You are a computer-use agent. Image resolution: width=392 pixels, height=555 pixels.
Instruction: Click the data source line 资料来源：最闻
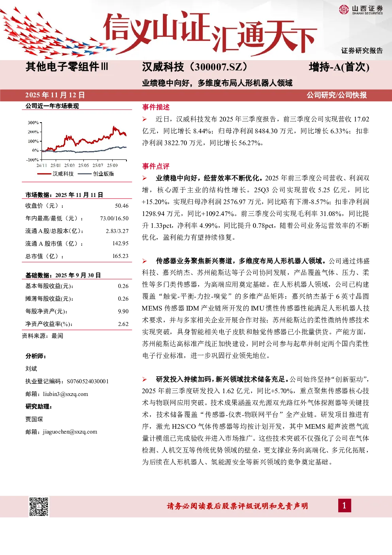point(43,336)
